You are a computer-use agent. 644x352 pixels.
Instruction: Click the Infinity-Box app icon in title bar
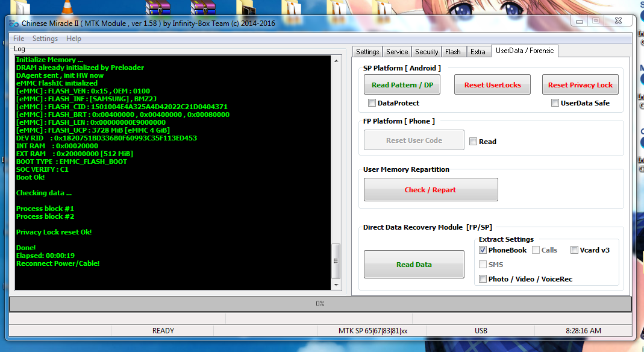click(x=13, y=24)
